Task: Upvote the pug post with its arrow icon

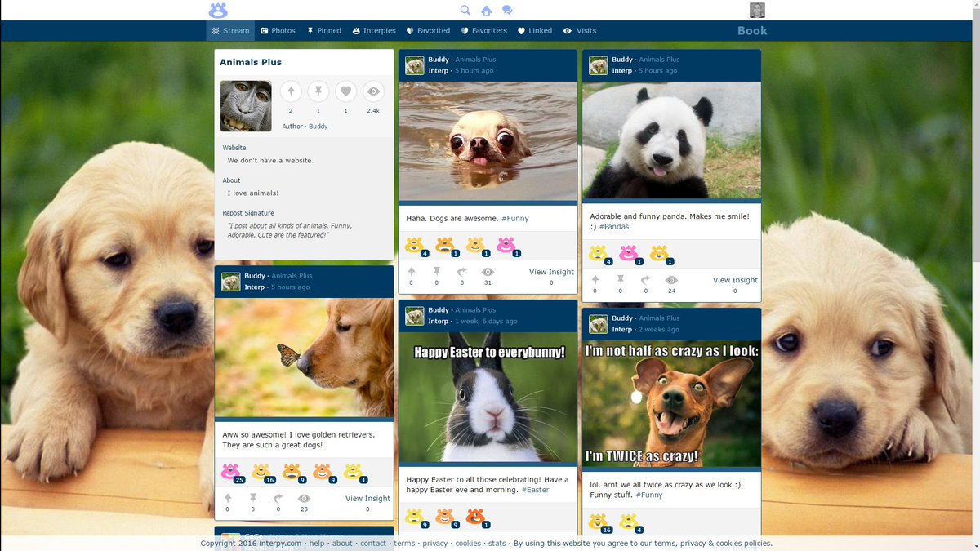Action: pyautogui.click(x=412, y=272)
